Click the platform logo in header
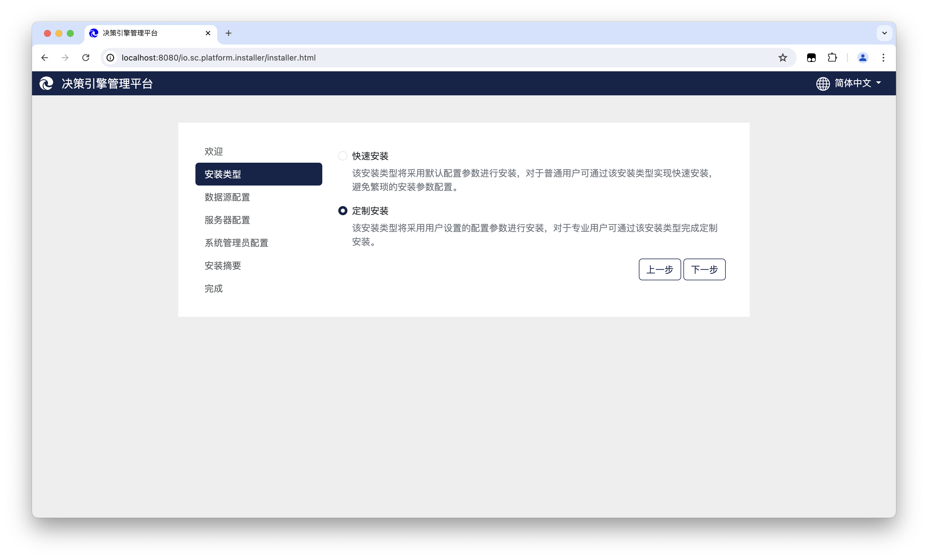Image resolution: width=928 pixels, height=560 pixels. pos(46,83)
